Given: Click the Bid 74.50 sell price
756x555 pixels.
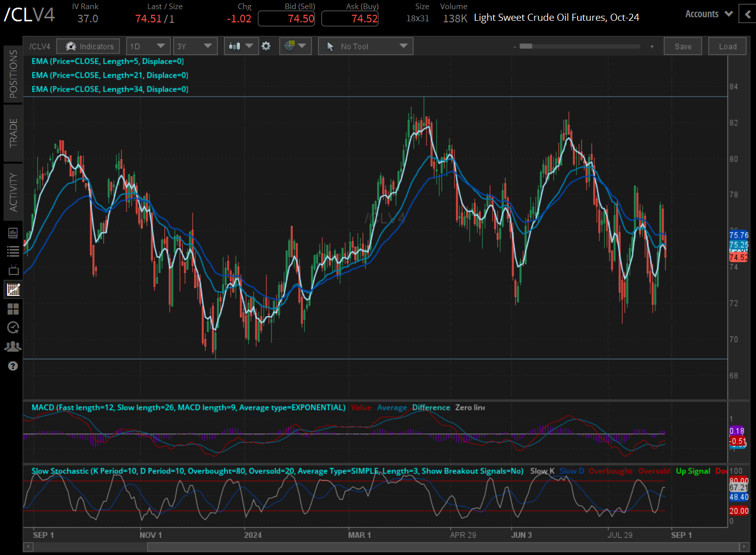Looking at the screenshot, I should point(286,18).
